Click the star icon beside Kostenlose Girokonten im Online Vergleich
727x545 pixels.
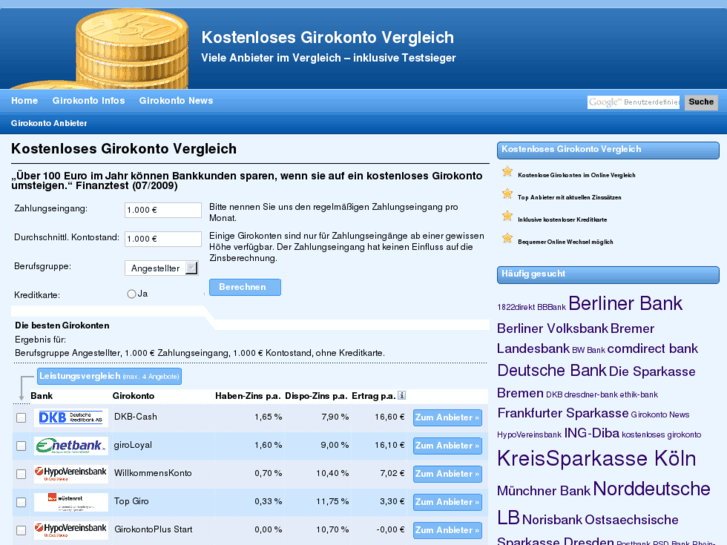(x=507, y=172)
